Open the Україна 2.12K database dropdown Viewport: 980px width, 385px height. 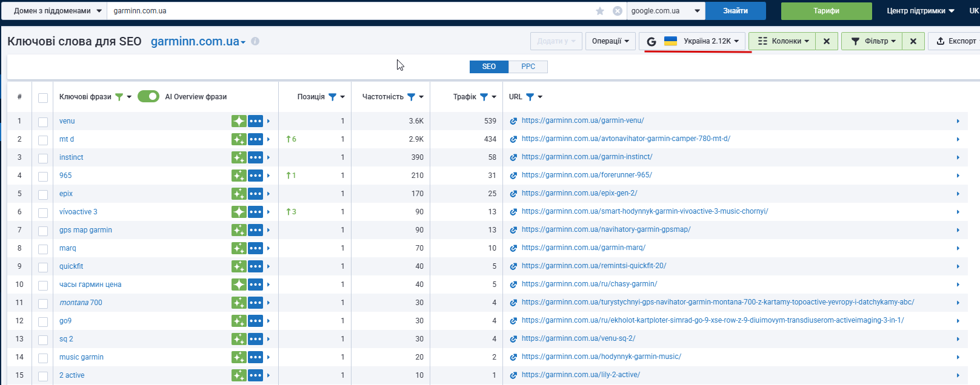pos(692,41)
